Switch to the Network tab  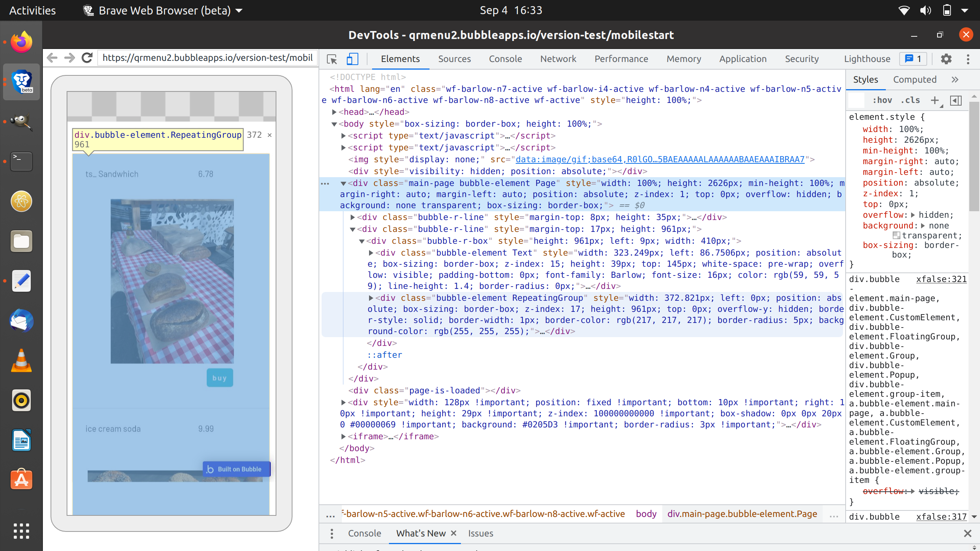pos(558,59)
